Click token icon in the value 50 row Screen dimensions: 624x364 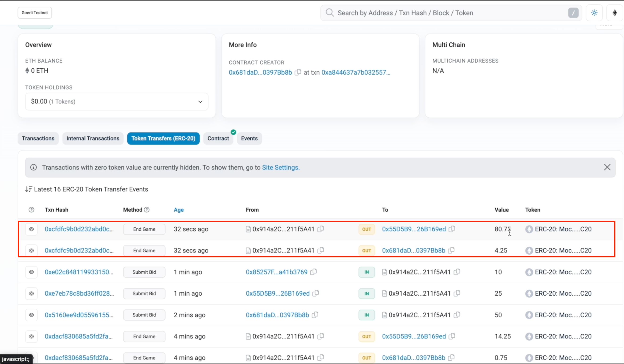point(529,315)
